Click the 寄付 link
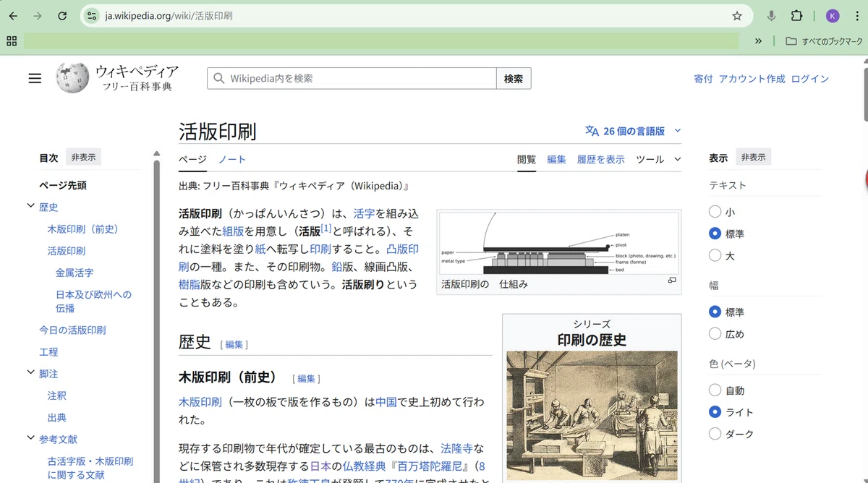Image resolution: width=868 pixels, height=483 pixels. [703, 79]
